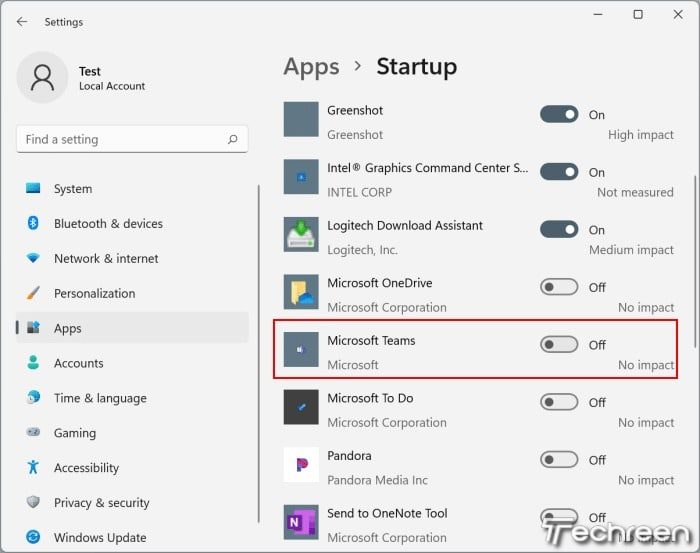700x553 pixels.
Task: Click the Privacy shield icon
Action: point(33,502)
